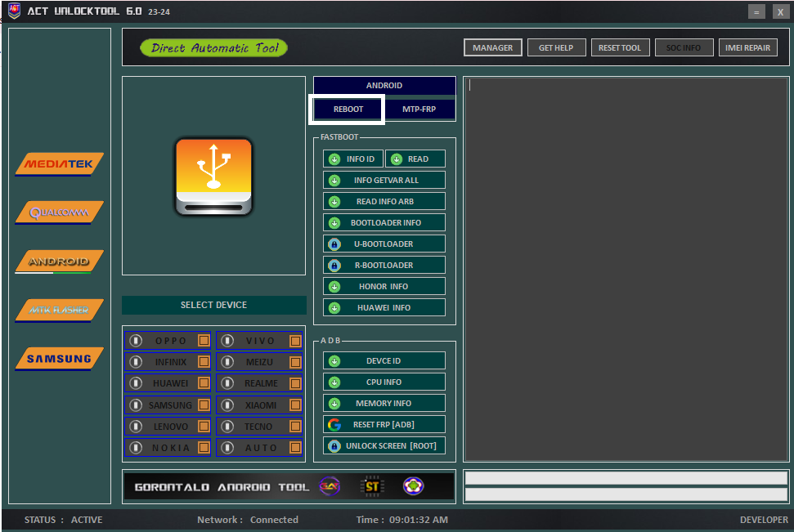Click the RESET TOOL button
Viewport: 794px width, 532px height.
(x=620, y=47)
